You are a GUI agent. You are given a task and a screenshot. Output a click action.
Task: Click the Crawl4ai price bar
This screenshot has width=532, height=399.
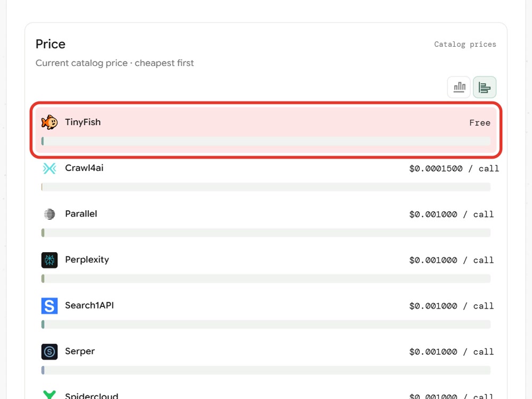coord(266,187)
